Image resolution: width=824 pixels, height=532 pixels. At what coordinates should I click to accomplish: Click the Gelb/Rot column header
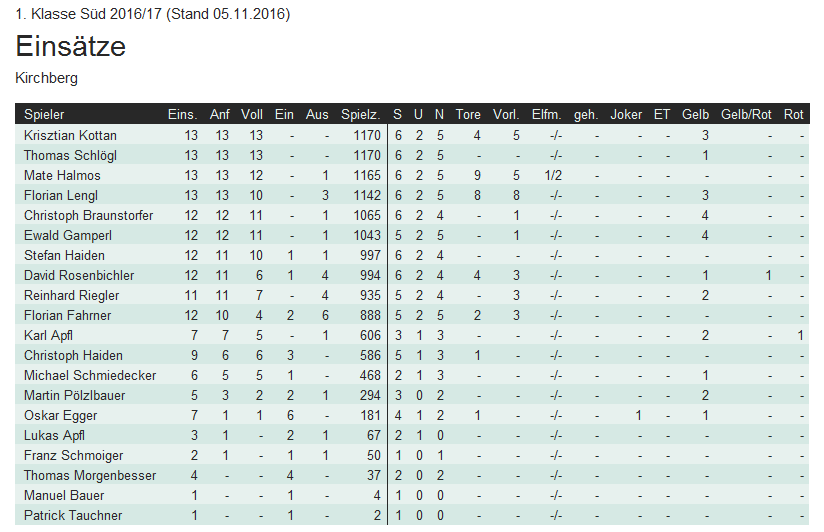tap(746, 115)
